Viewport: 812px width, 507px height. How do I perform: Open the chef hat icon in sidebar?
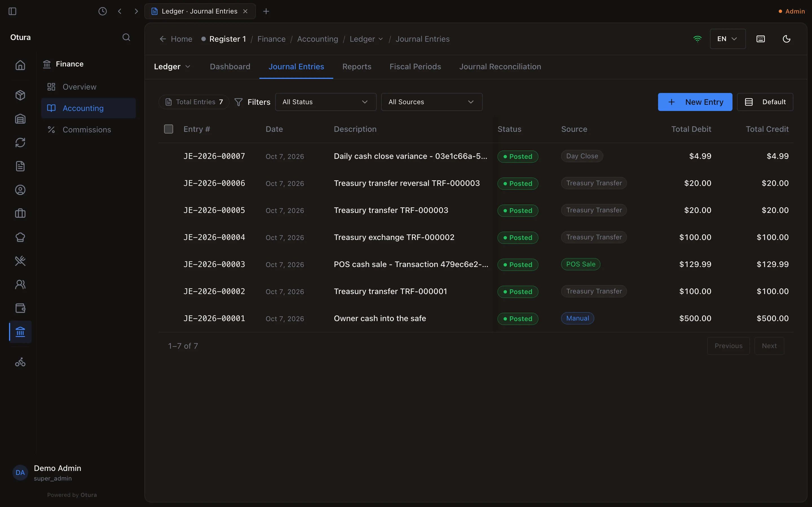click(20, 237)
